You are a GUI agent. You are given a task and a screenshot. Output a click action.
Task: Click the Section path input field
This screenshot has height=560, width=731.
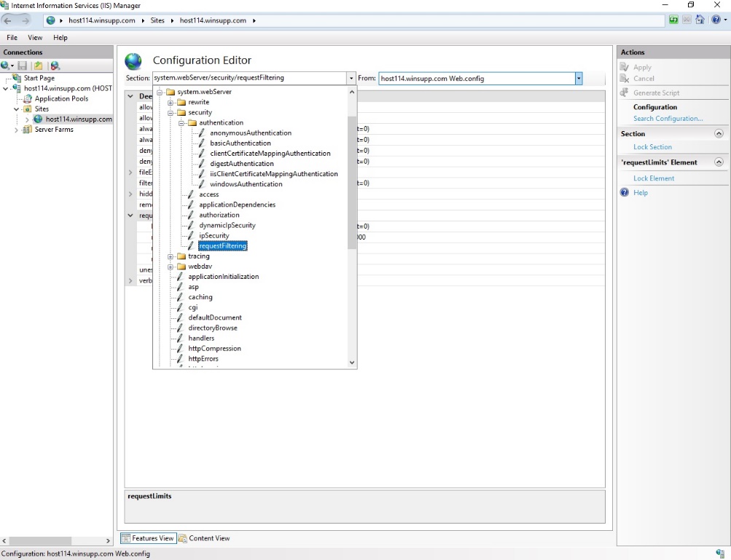250,78
